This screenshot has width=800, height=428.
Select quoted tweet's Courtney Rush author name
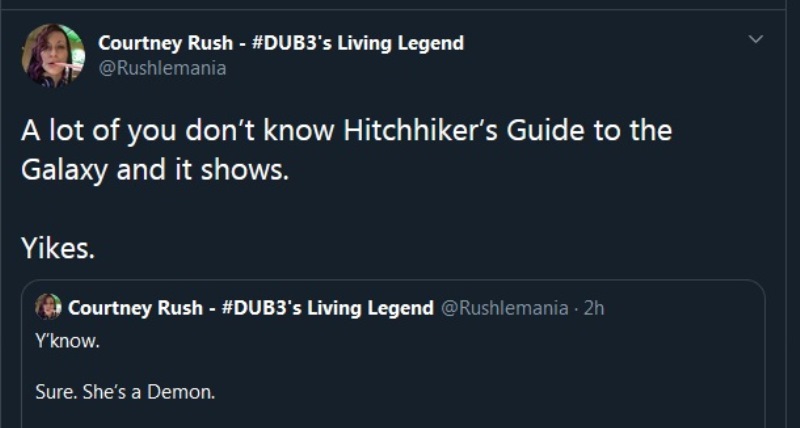251,308
